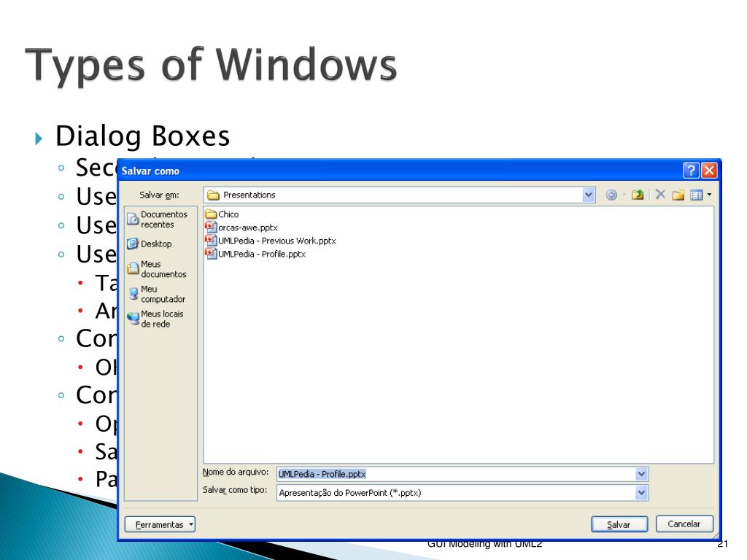The width and height of the screenshot is (747, 560).
Task: Click the Salvar button
Action: 619,525
